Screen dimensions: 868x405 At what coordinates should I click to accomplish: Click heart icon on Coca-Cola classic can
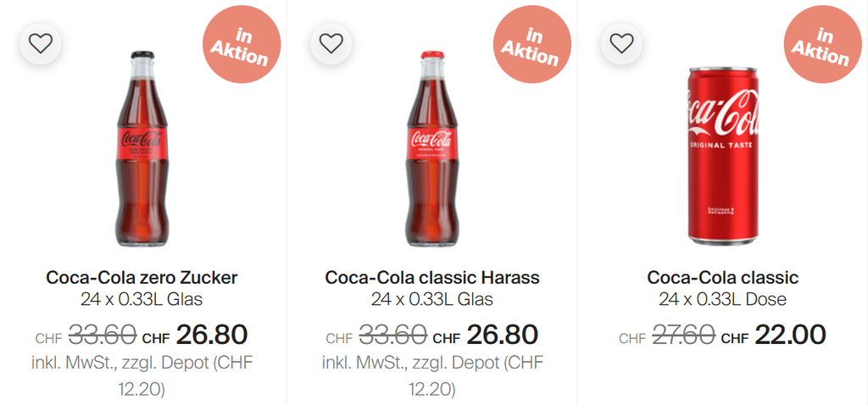coord(621,43)
